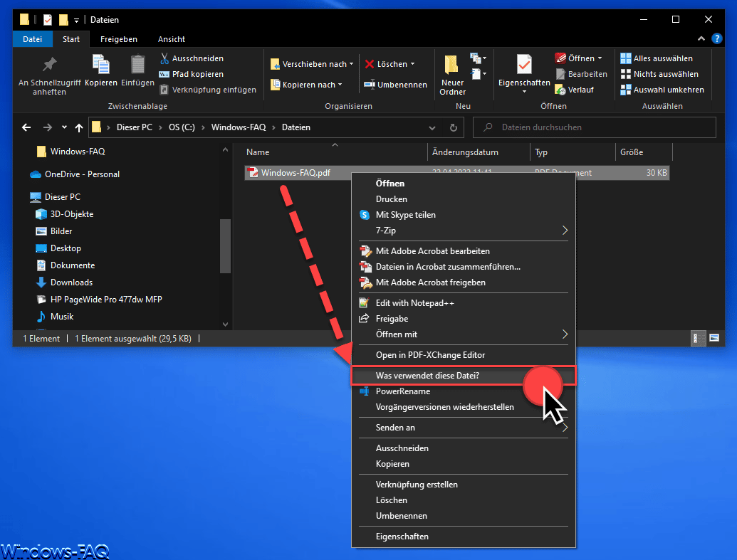Image resolution: width=737 pixels, height=560 pixels.
Task: Open the Öffnen ribbon dropdown
Action: point(579,58)
